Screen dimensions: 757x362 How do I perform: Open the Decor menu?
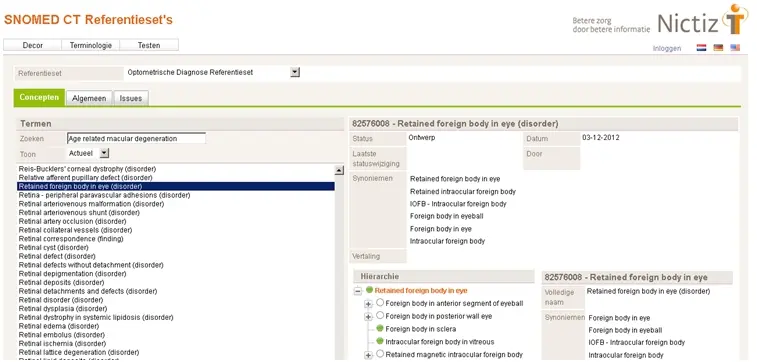pyautogui.click(x=33, y=45)
